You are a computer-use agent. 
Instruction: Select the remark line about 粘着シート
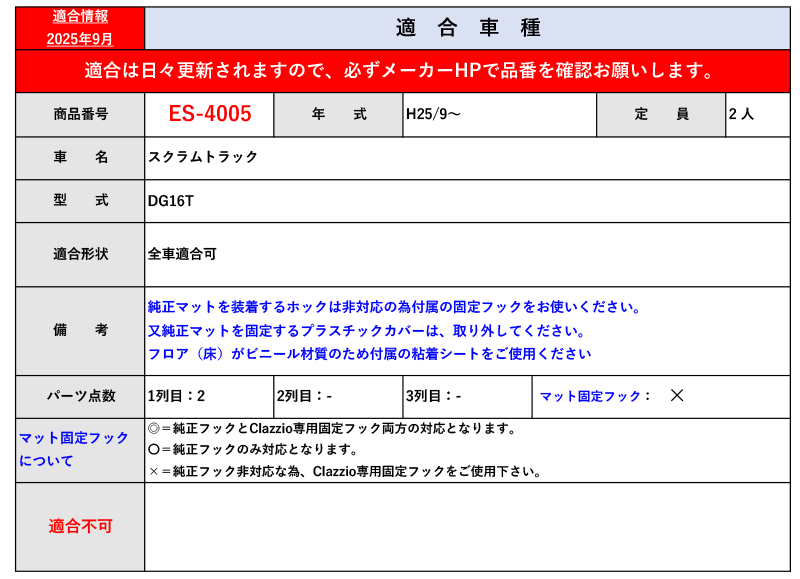pyautogui.click(x=369, y=353)
